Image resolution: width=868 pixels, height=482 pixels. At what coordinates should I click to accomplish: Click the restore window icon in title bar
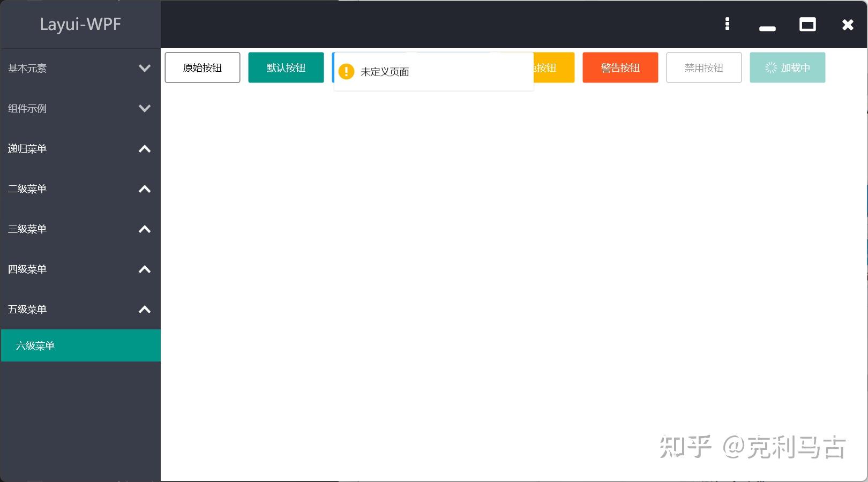click(x=807, y=24)
